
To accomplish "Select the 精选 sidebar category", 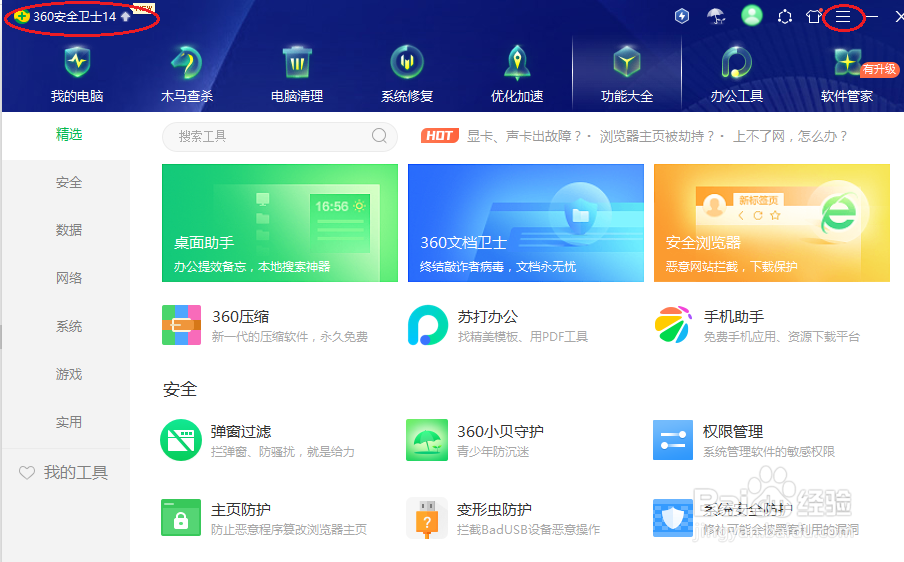I will tap(69, 134).
